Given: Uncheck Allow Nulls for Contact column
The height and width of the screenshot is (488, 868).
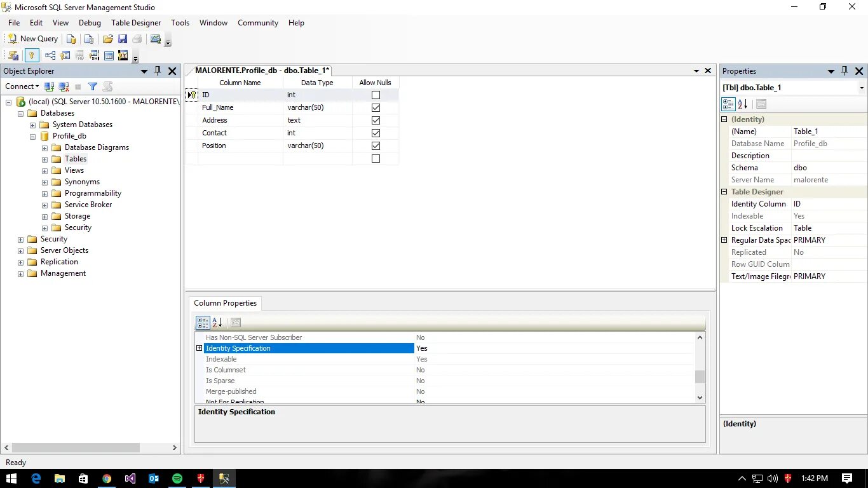Looking at the screenshot, I should [x=376, y=133].
